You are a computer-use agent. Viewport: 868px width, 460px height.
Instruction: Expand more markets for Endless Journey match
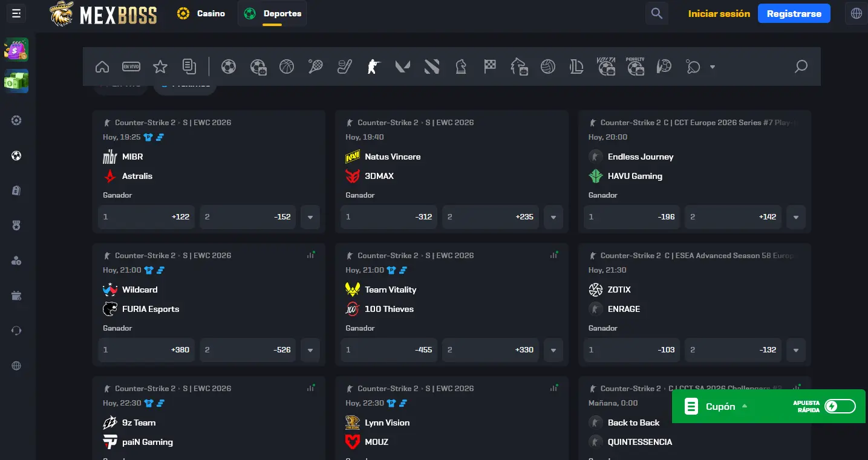pos(796,217)
